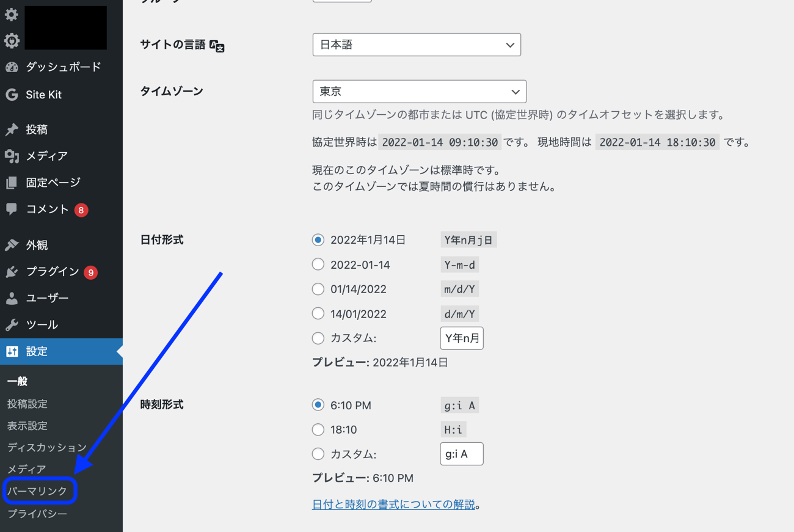Select the custom (カスタム) date format radio
This screenshot has width=794, height=532.
[318, 338]
